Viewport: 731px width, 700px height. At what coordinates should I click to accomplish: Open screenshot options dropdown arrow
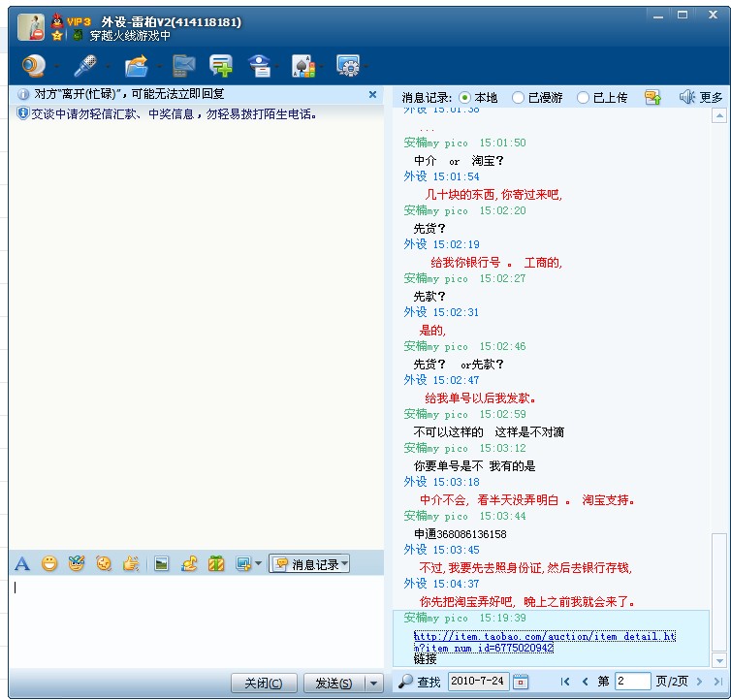(x=258, y=564)
